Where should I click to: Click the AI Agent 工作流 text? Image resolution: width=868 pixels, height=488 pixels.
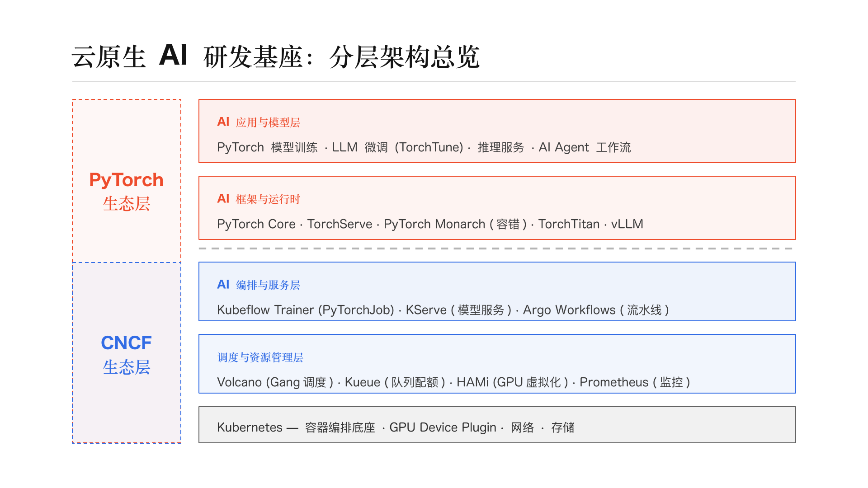[585, 147]
